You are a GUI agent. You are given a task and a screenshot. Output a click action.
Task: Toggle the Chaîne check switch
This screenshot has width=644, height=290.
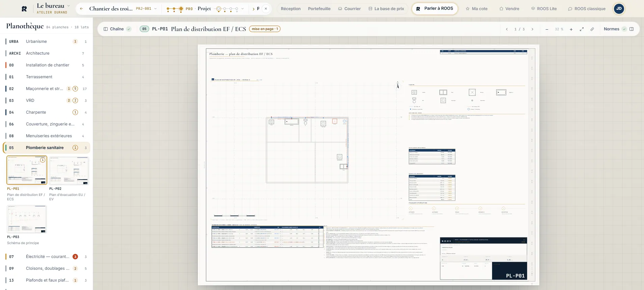tap(129, 29)
